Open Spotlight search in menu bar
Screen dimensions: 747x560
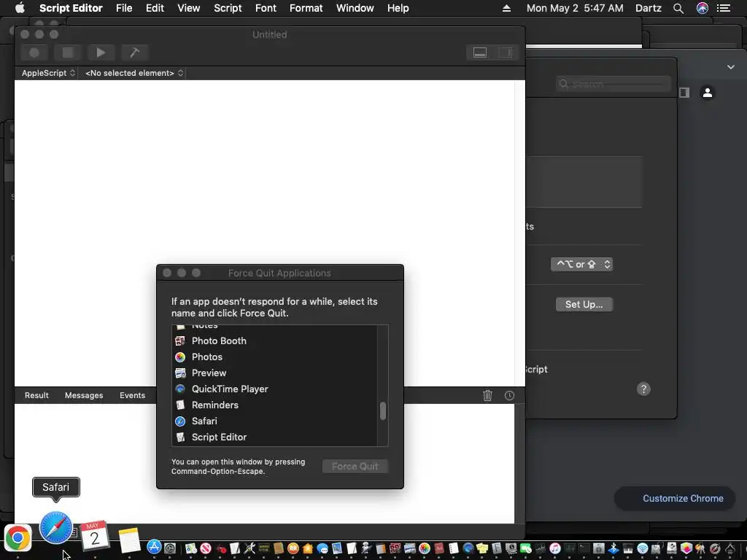click(x=678, y=8)
